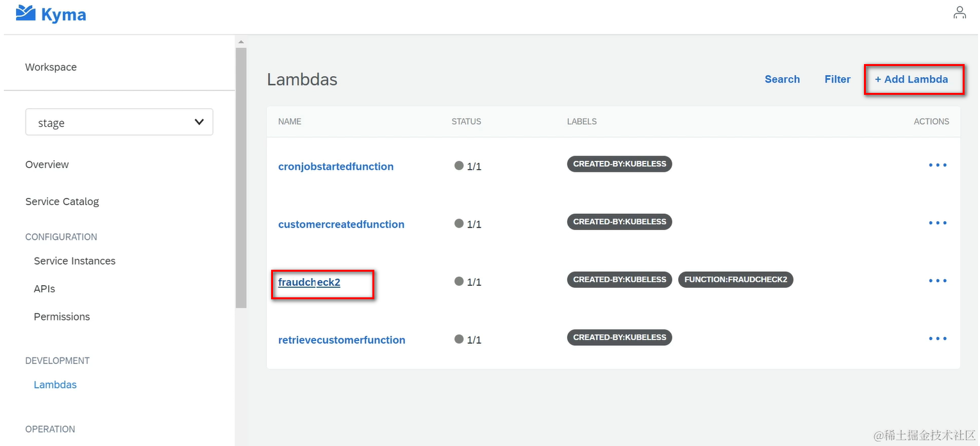Viewport: 980px width, 446px height.
Task: Open the user profile icon
Action: click(959, 13)
